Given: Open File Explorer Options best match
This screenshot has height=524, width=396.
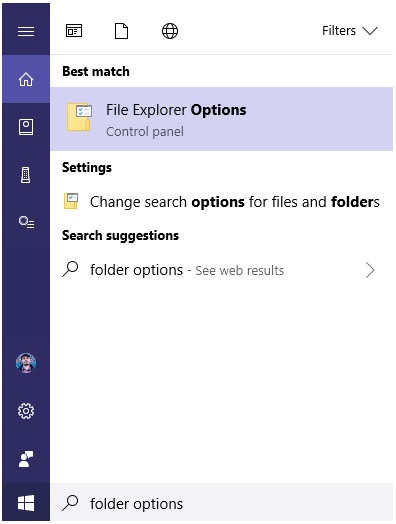Looking at the screenshot, I should pos(222,119).
